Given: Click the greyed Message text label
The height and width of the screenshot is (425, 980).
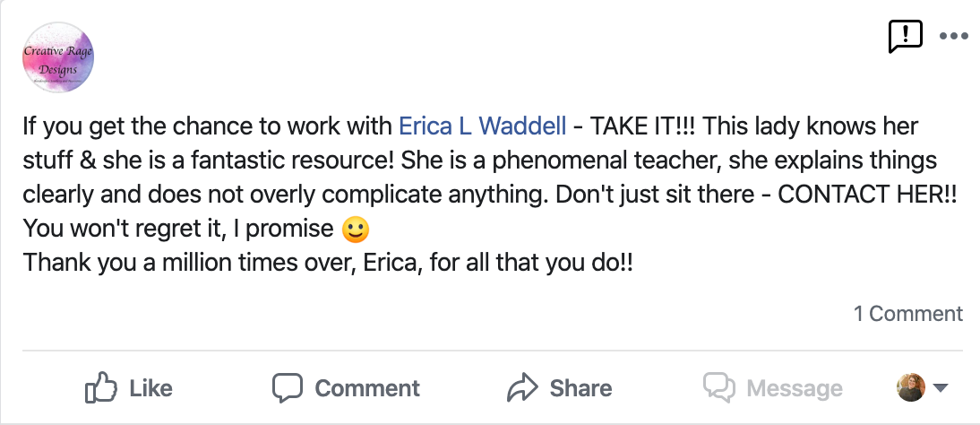Looking at the screenshot, I should 795,388.
